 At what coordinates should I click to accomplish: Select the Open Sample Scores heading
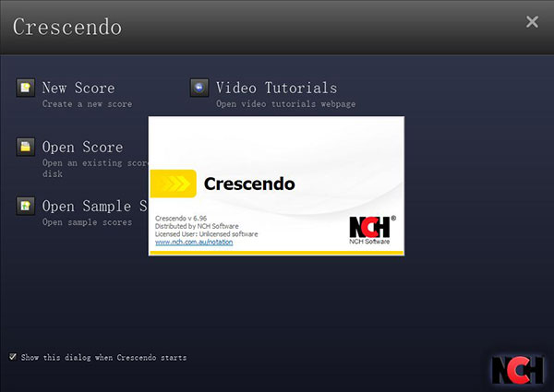[95, 206]
